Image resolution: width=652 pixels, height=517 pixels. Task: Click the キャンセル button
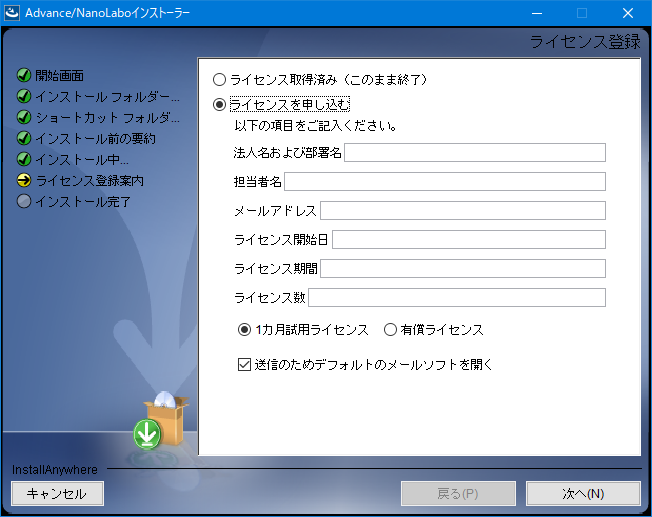(x=57, y=494)
